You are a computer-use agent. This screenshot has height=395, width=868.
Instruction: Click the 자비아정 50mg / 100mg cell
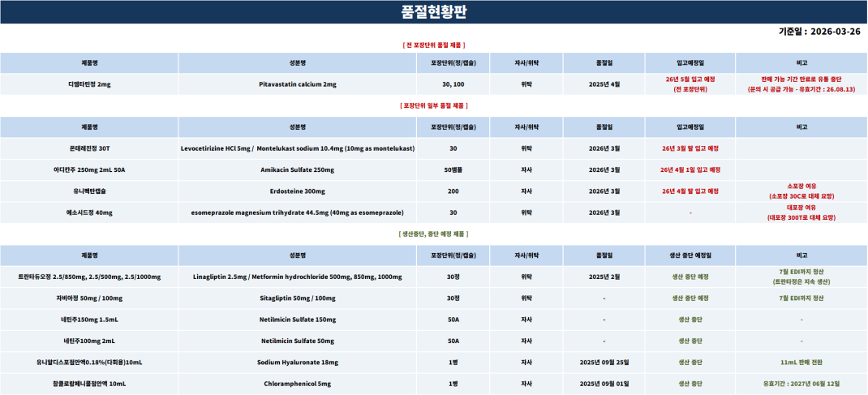coord(89,298)
